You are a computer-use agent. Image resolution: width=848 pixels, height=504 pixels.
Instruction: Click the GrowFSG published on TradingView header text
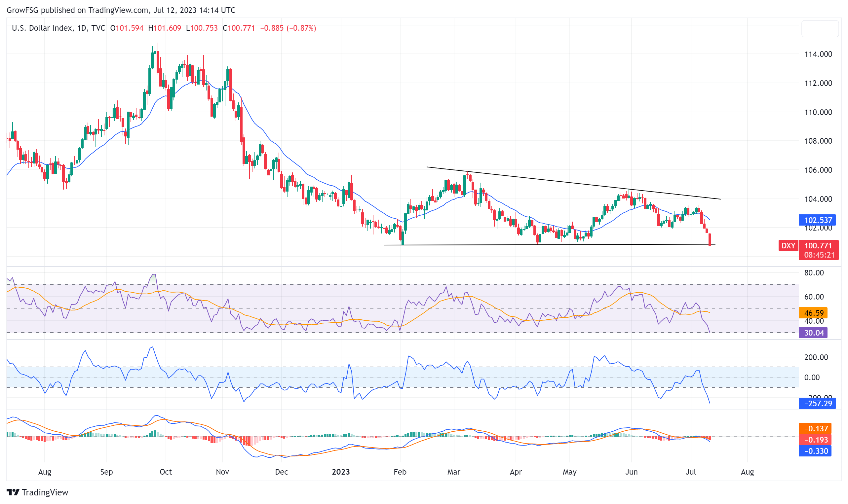(x=121, y=10)
